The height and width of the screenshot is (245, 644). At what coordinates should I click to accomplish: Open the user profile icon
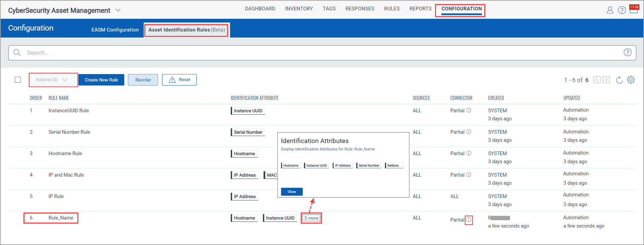tap(610, 10)
